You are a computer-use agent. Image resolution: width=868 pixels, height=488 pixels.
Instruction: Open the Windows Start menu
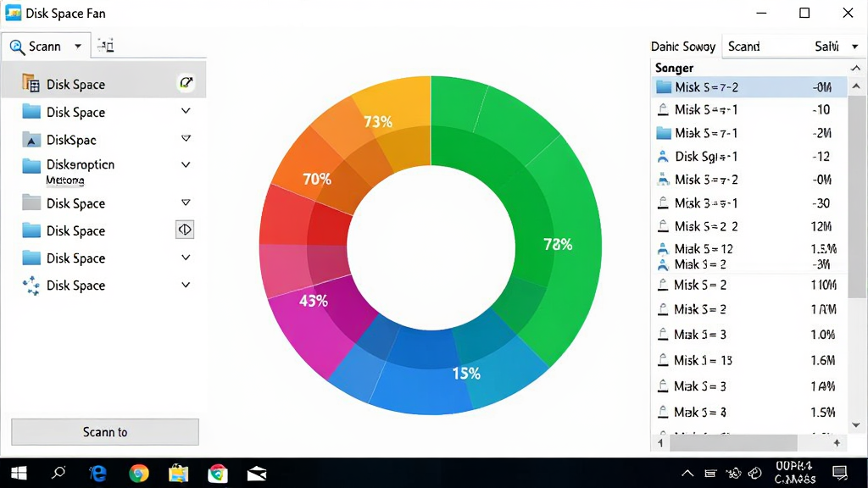19,473
